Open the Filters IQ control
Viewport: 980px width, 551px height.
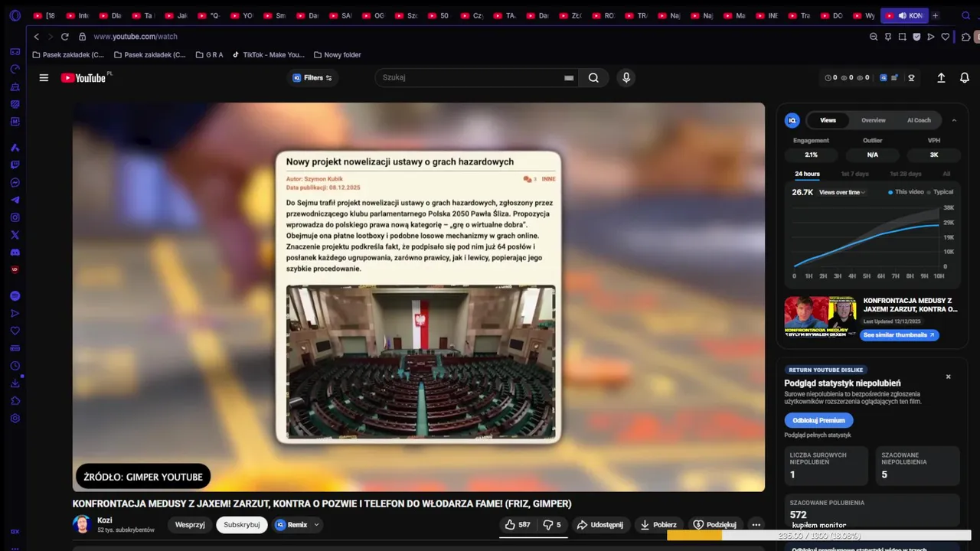coord(312,77)
